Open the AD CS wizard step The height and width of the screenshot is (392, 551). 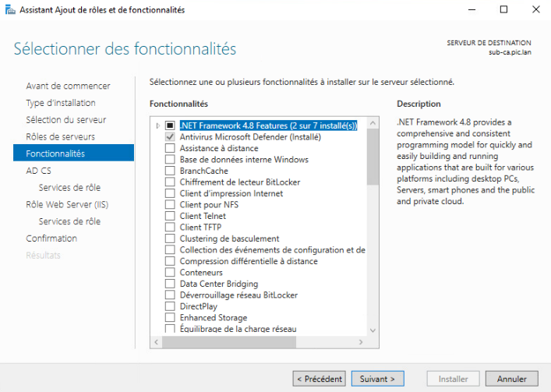(39, 171)
